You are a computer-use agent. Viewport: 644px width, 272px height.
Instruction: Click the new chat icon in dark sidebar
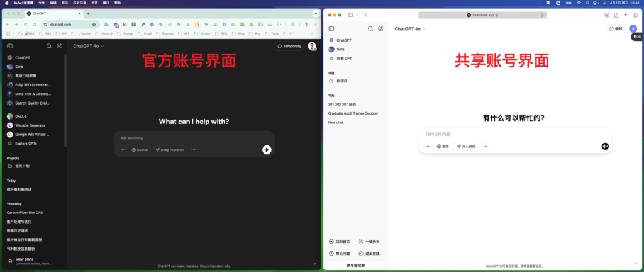[x=59, y=46]
